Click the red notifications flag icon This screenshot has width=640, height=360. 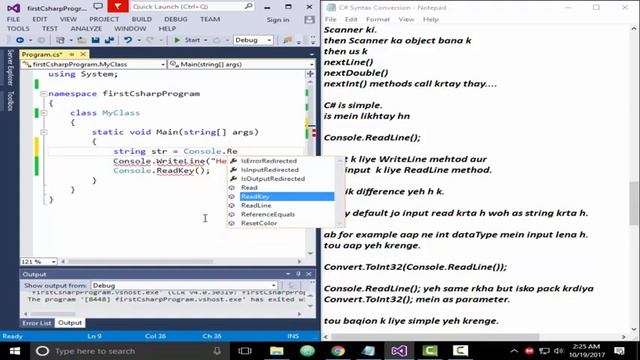(118, 6)
